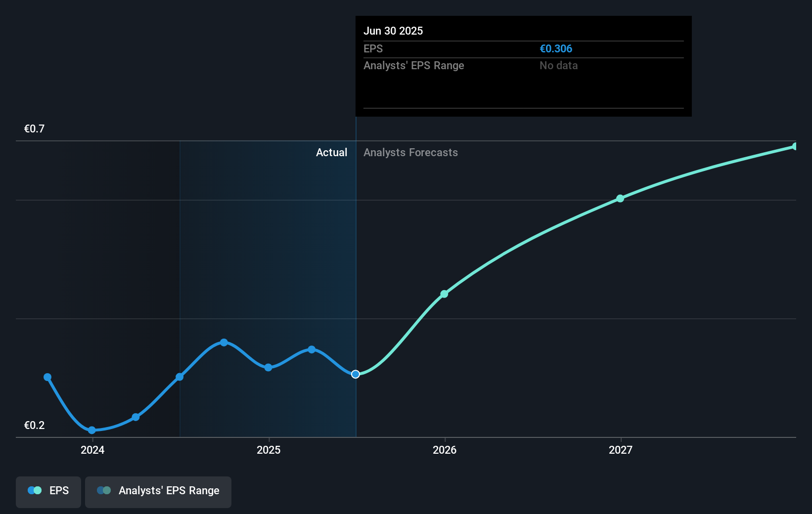Select the first EPS data point before 2024
Viewport: 812px width, 514px height.
[47, 377]
